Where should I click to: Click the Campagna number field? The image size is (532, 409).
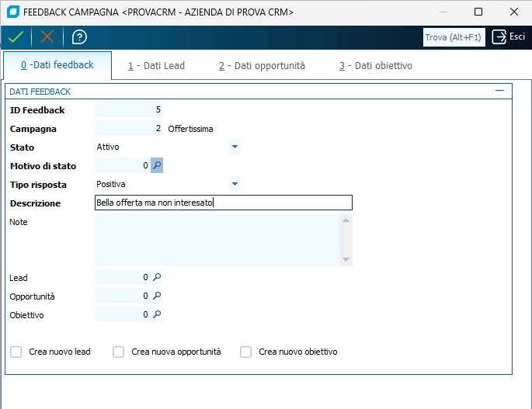click(x=129, y=128)
